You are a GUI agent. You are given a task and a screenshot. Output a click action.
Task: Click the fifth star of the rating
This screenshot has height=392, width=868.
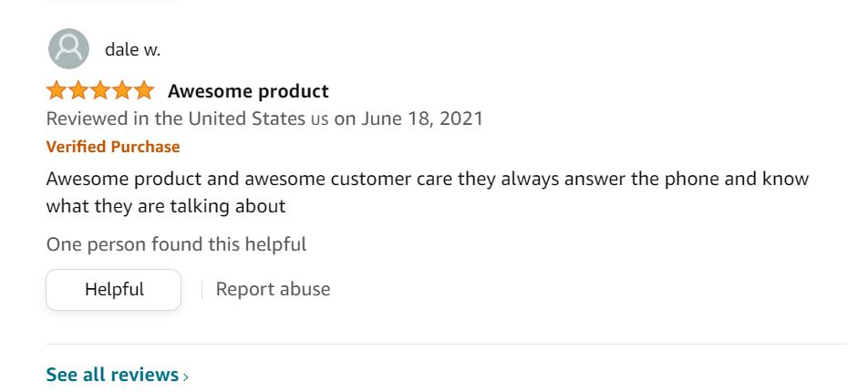coord(144,91)
